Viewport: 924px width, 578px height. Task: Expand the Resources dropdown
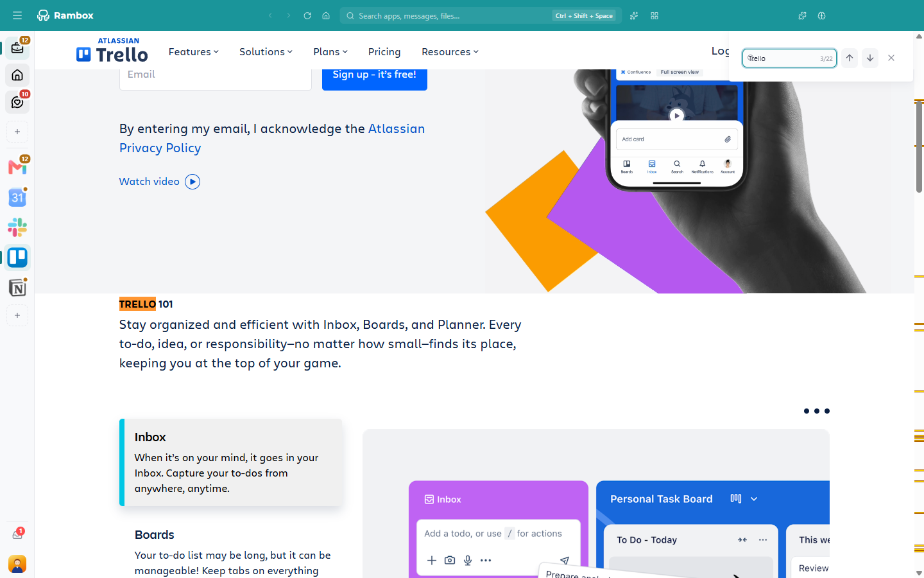click(450, 52)
